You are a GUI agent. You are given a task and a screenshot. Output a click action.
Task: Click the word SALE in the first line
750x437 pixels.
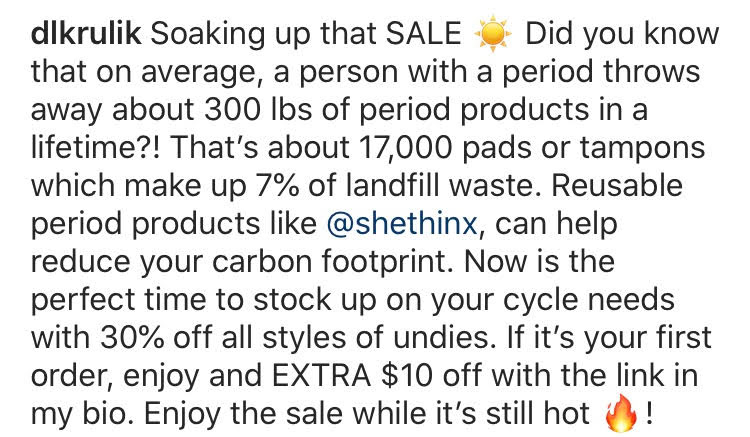coord(424,34)
